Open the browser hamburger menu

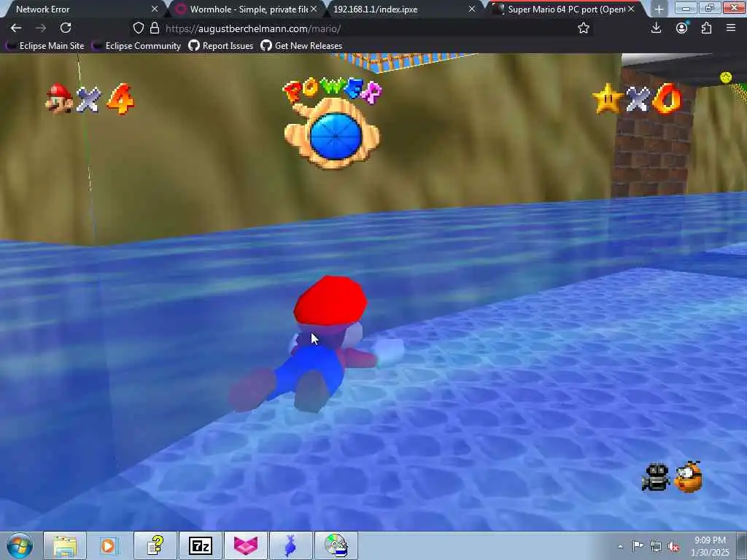(x=731, y=28)
